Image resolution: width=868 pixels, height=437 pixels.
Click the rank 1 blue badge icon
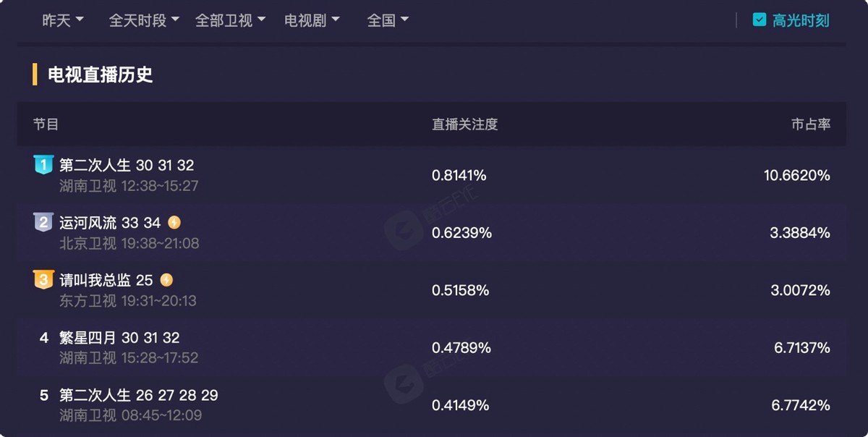tap(43, 164)
